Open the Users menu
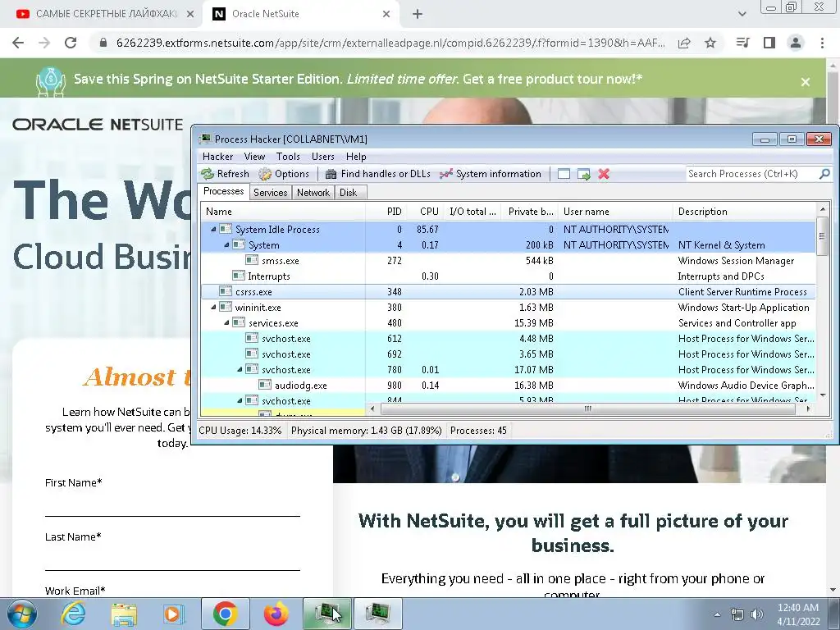The width and height of the screenshot is (840, 630). (x=323, y=157)
